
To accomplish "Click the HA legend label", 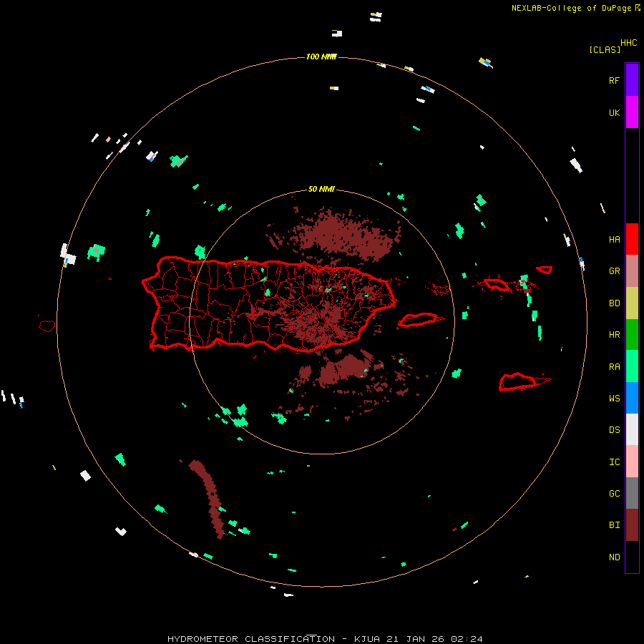I will [615, 240].
